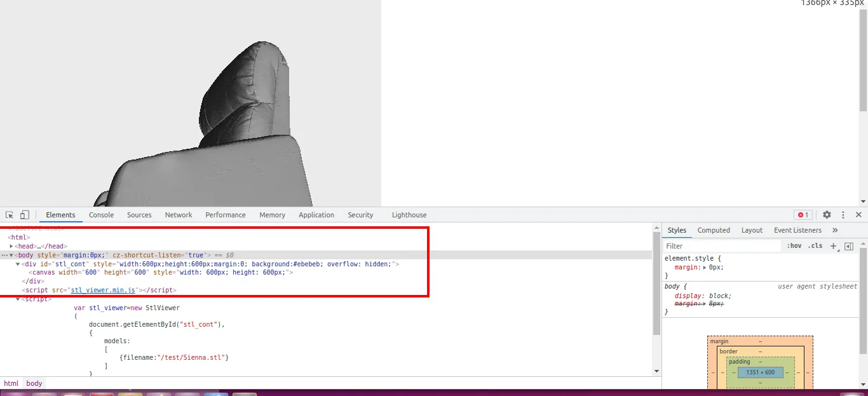Toggle the .cls class editor button
The height and width of the screenshot is (396, 868).
(x=815, y=246)
